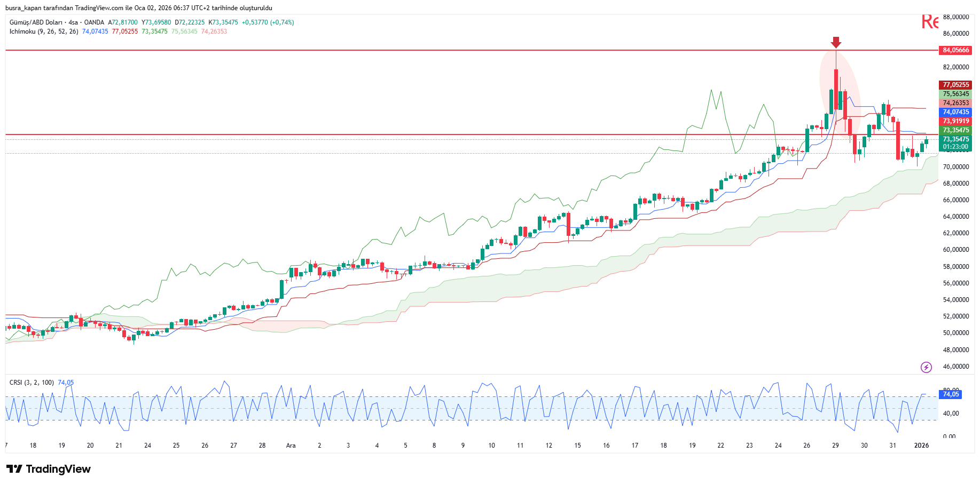The image size is (980, 485).
Task: Click the 77,05255 dark red price label
Action: (x=955, y=85)
